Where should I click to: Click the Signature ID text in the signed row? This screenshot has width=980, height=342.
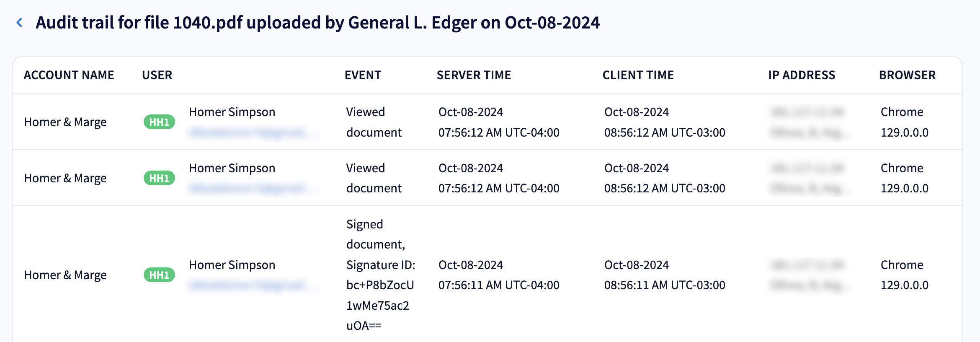380,275
